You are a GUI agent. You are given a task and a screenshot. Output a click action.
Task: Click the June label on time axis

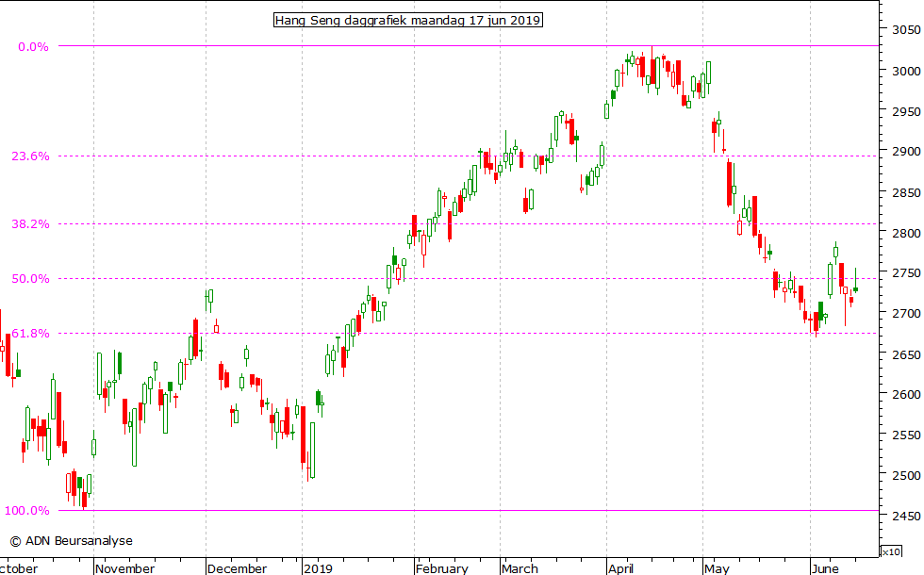tap(826, 568)
